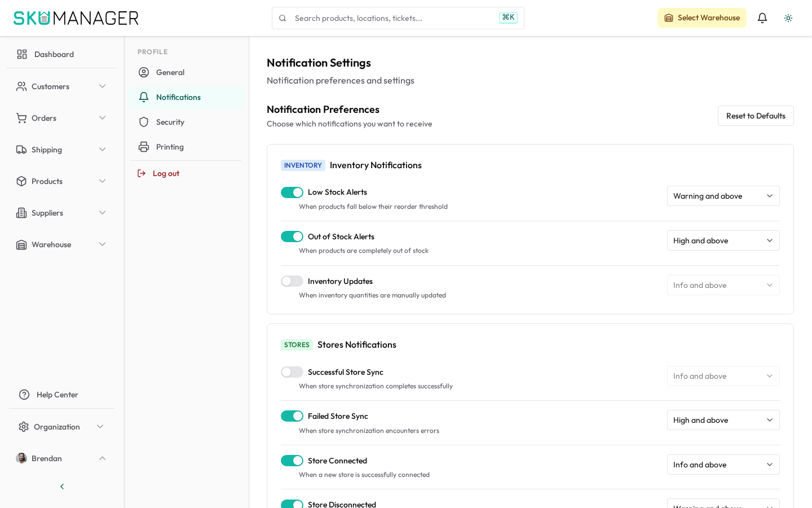Click Brendan's avatar picture
The image size is (812, 508).
pyautogui.click(x=21, y=458)
